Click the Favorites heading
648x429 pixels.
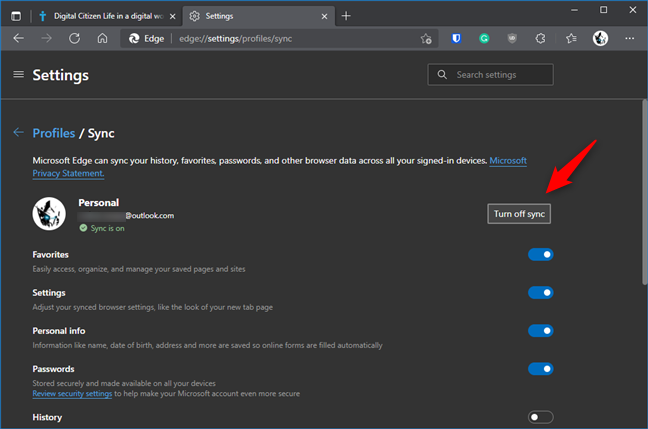(x=50, y=255)
